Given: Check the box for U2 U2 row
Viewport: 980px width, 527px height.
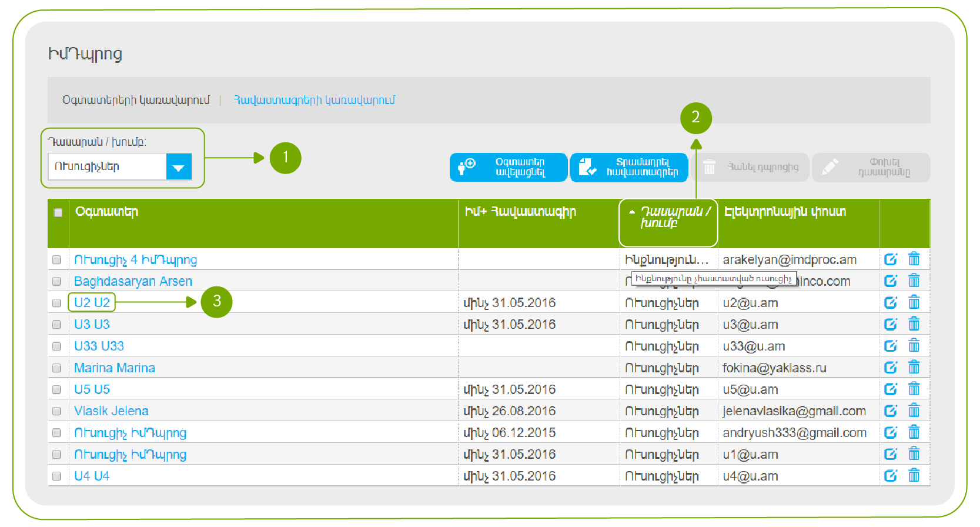Looking at the screenshot, I should coord(57,303).
